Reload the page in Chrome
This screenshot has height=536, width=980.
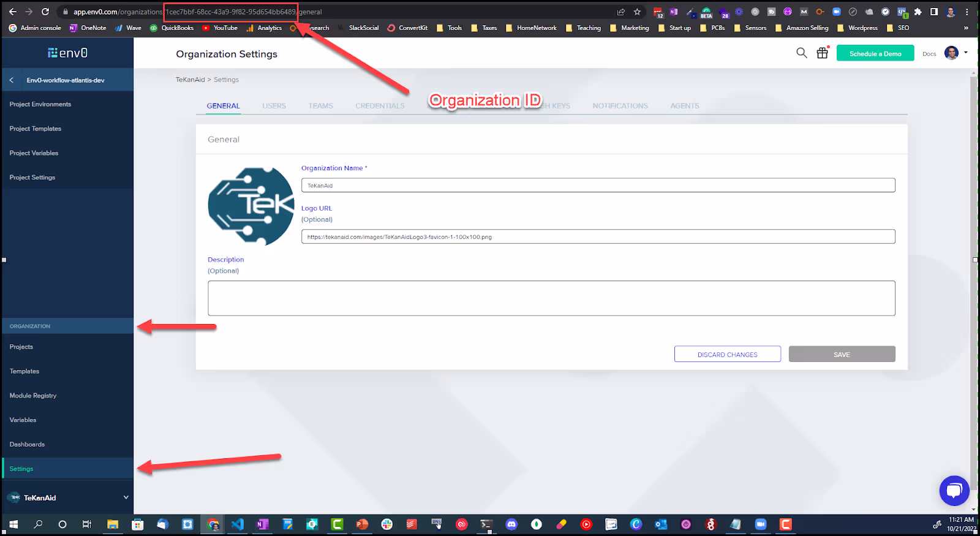[x=45, y=12]
